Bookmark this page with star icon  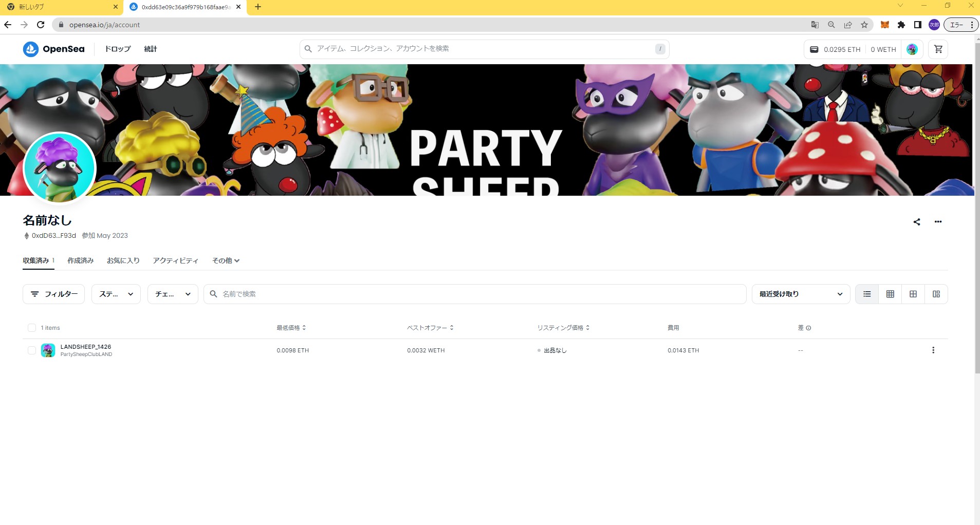click(864, 25)
